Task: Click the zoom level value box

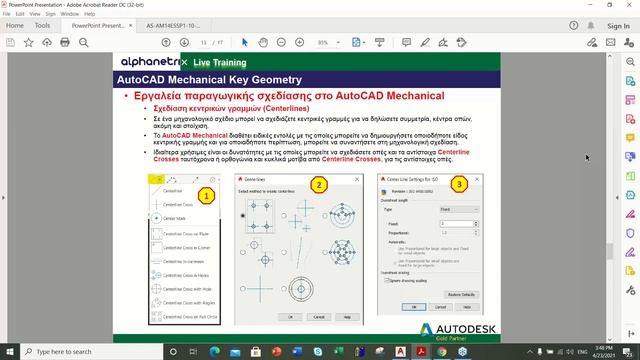Action: pos(323,42)
